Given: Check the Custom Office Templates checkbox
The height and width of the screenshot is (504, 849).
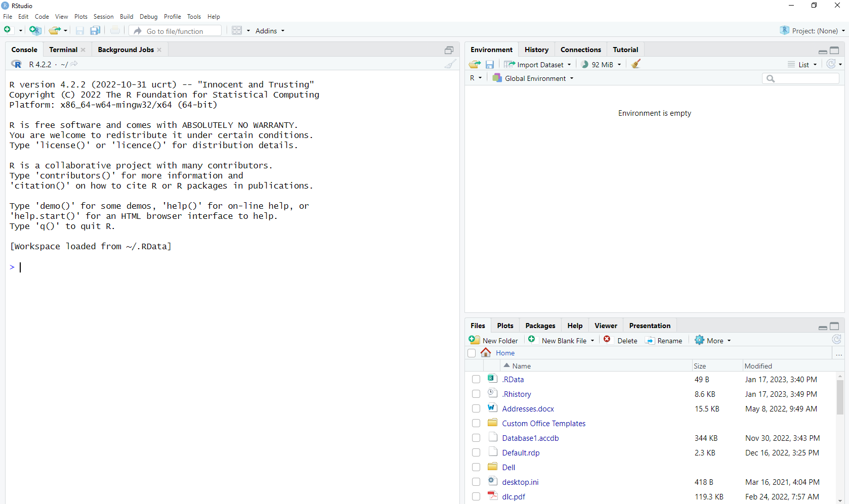Looking at the screenshot, I should click(476, 423).
